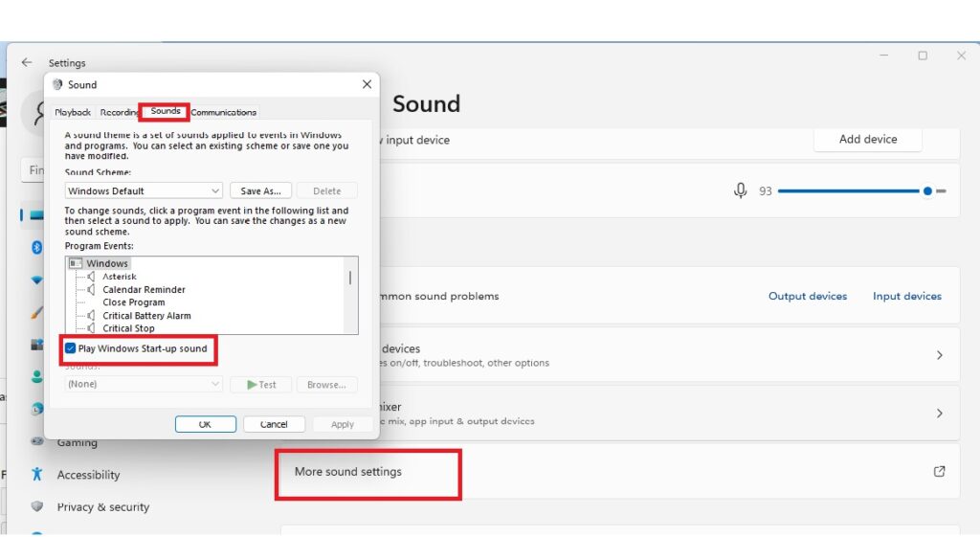Click the input volume slider handle
Viewport: 980px width, 537px height.
pos(927,190)
